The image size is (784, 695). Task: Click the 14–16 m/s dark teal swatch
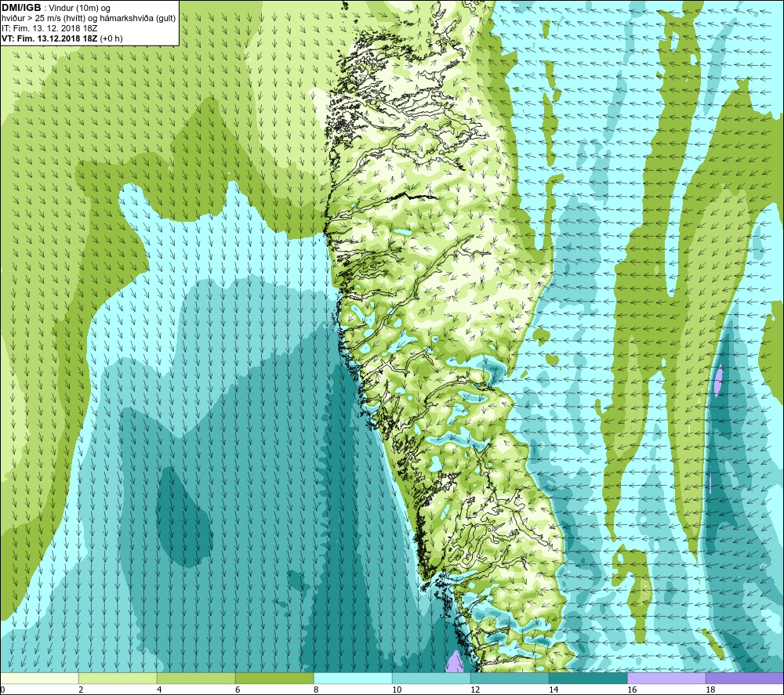(588, 678)
